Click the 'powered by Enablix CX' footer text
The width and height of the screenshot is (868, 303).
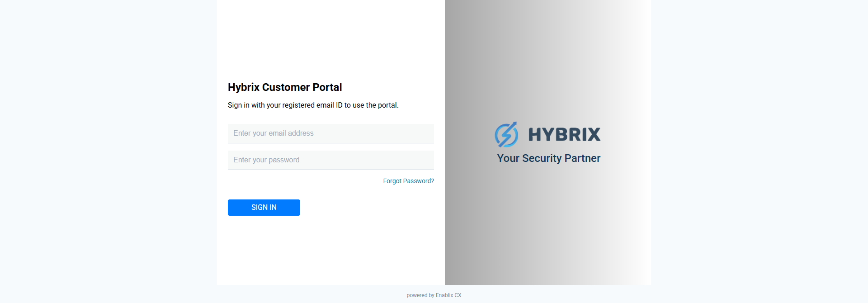[x=434, y=295]
